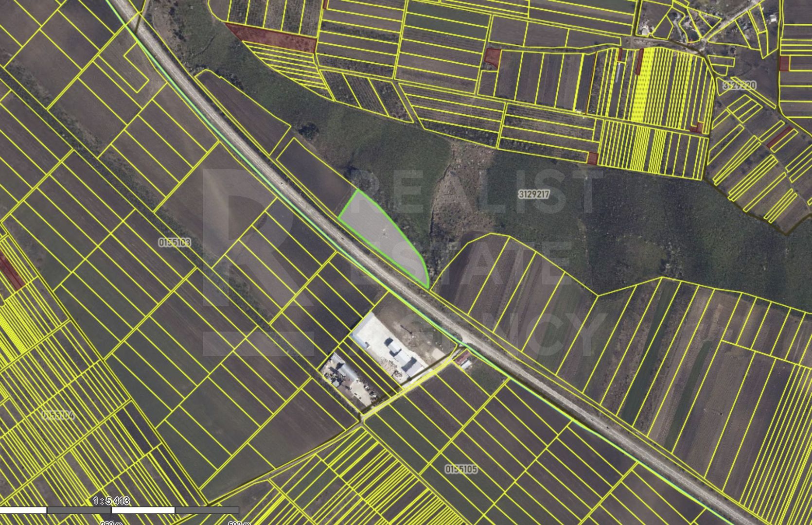The height and width of the screenshot is (525, 812).
Task: Click the second white segment of scale bar
Action: point(143,510)
